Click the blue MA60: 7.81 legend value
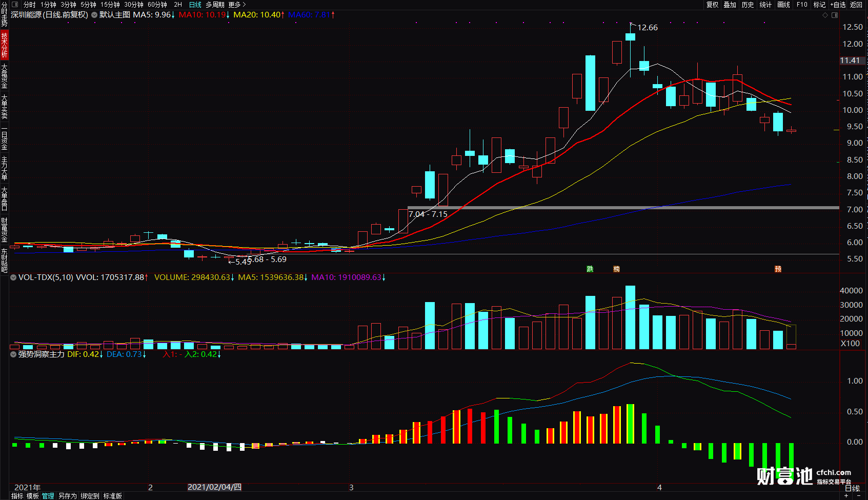Screen dimensions: 868x500 (x=311, y=15)
